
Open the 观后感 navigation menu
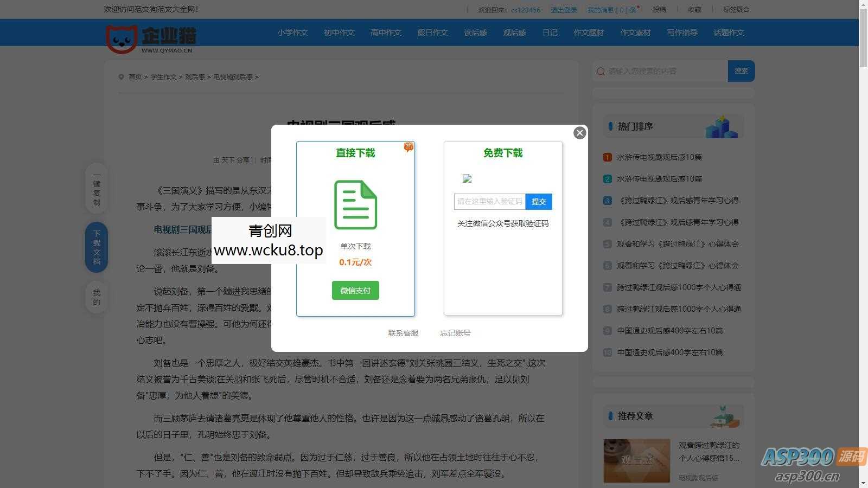[x=514, y=33]
